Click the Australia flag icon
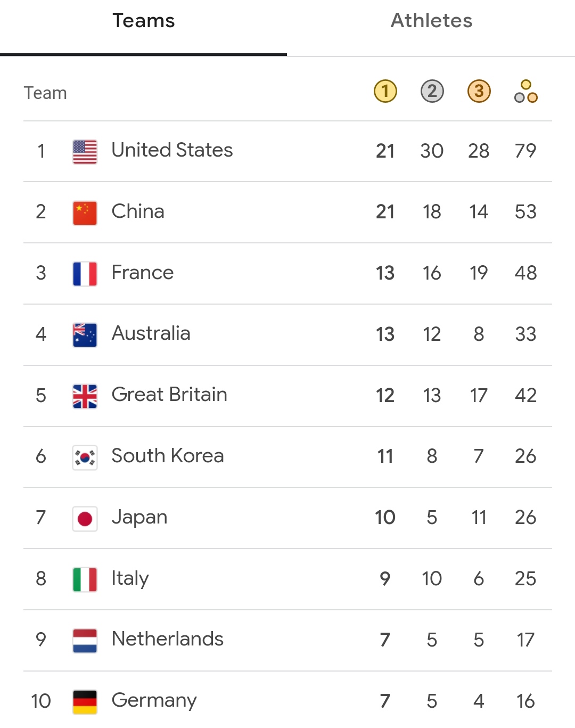575x728 pixels. click(x=85, y=335)
